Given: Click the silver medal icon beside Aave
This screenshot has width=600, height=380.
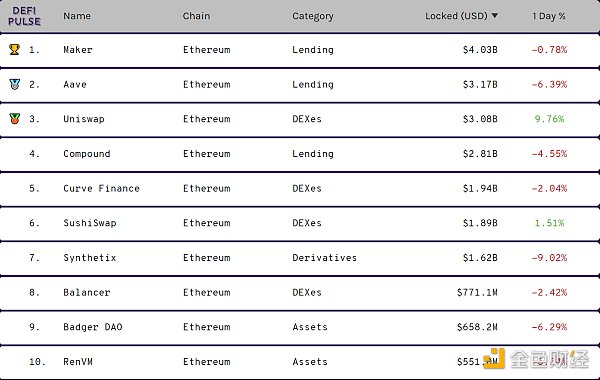Looking at the screenshot, I should (15, 84).
